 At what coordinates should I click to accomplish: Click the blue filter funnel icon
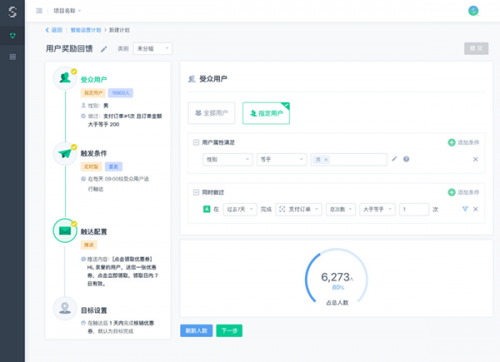click(x=465, y=209)
